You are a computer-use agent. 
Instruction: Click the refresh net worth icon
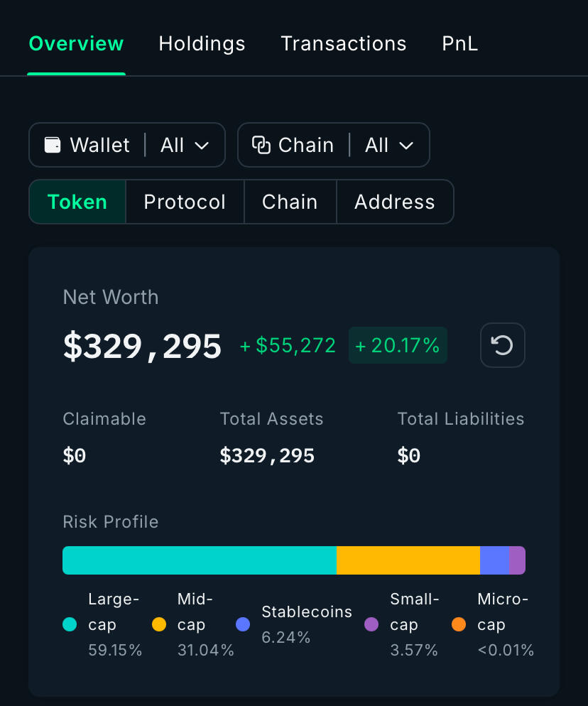(x=503, y=345)
